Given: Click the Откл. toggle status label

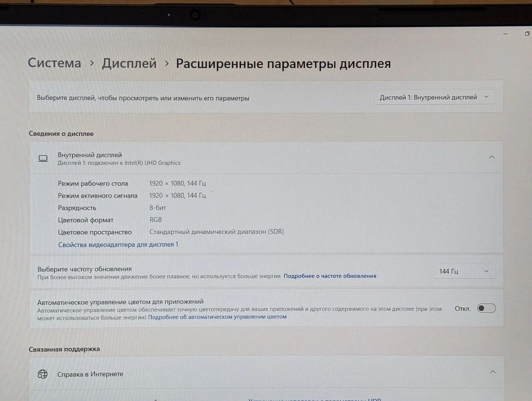Looking at the screenshot, I should coord(463,309).
